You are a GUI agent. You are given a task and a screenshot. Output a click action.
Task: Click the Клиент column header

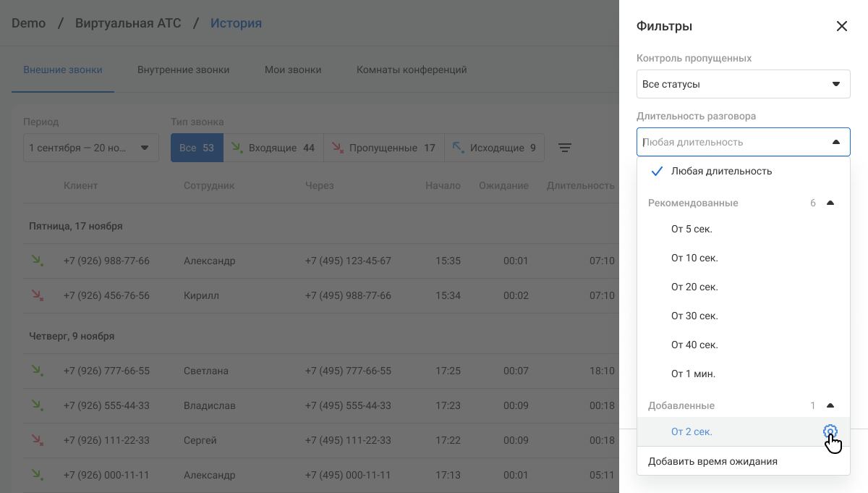(x=80, y=185)
